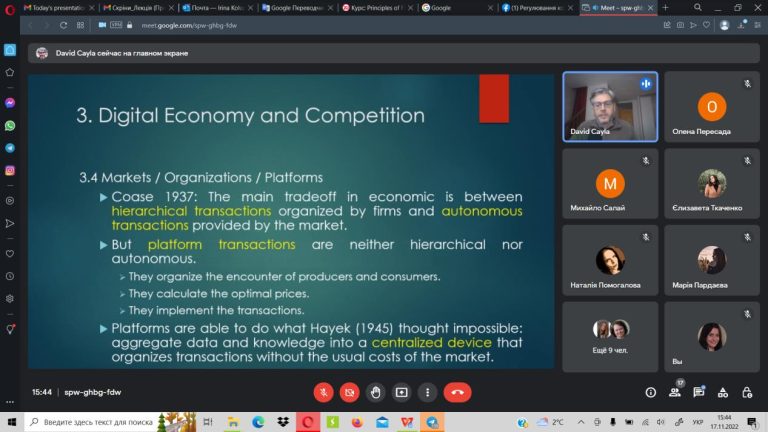The height and width of the screenshot is (432, 768).
Task: Unmute microphone in Meet call
Action: click(323, 392)
